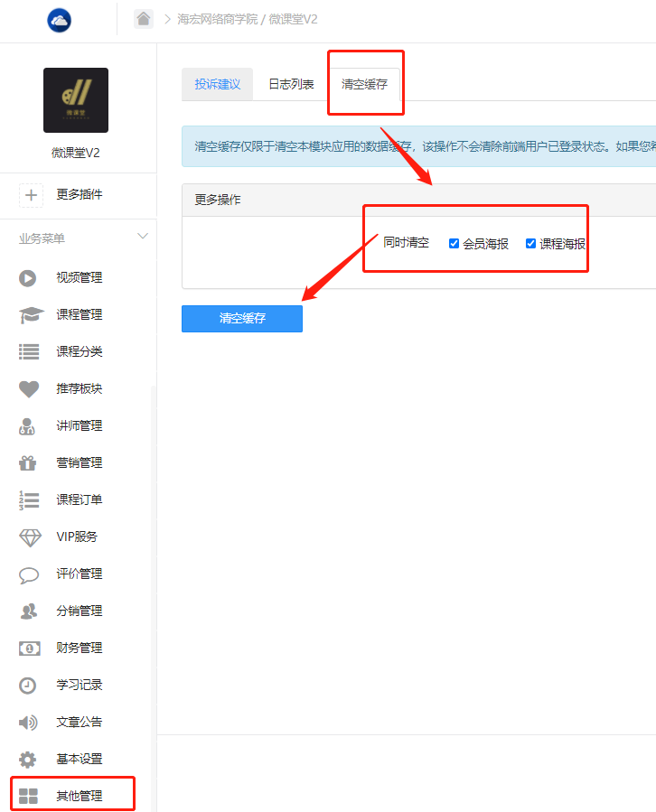Uncheck the 课程海报 checkbox

tap(530, 243)
